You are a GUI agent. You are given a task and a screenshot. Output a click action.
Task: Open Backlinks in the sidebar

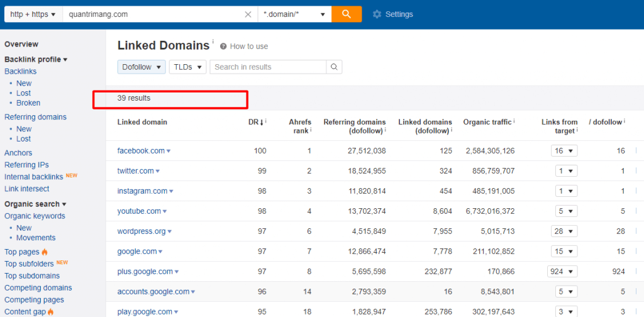point(21,72)
